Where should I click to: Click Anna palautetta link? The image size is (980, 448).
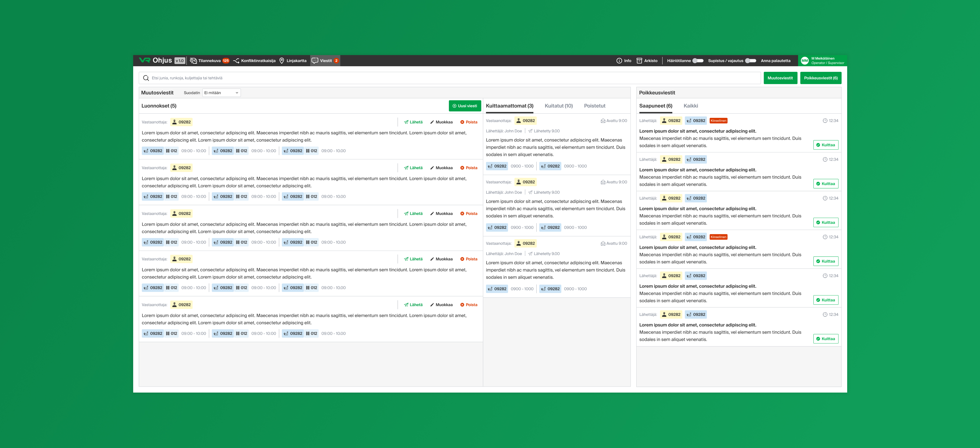(775, 60)
